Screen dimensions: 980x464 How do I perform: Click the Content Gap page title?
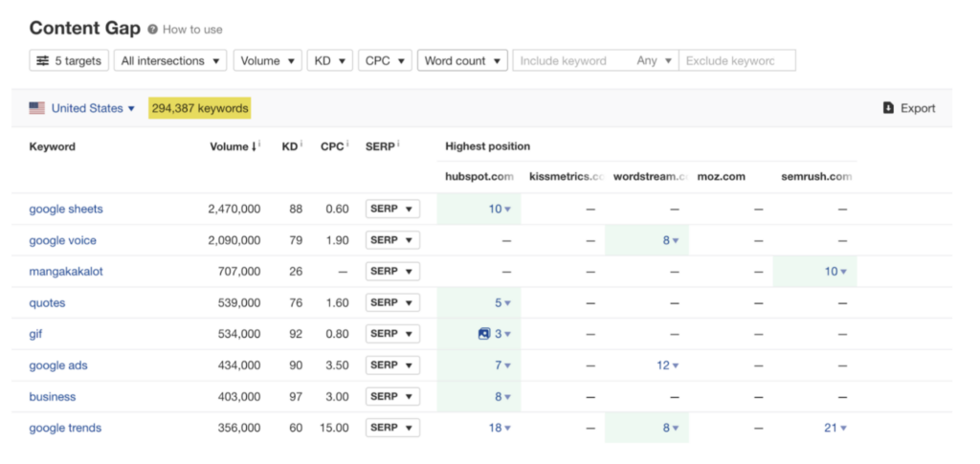(x=85, y=28)
